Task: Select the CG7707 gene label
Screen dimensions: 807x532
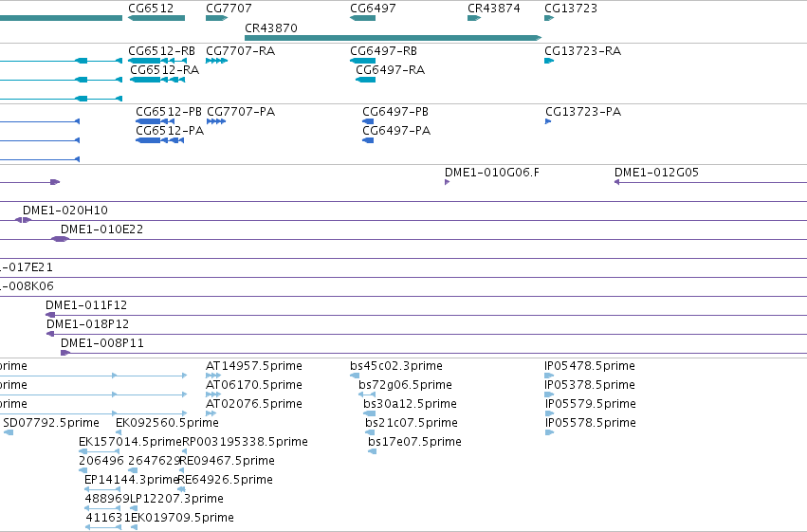Action: pos(229,9)
